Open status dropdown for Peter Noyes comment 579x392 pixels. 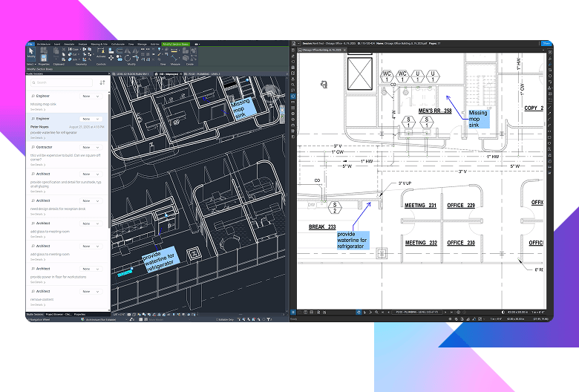pyautogui.click(x=88, y=119)
